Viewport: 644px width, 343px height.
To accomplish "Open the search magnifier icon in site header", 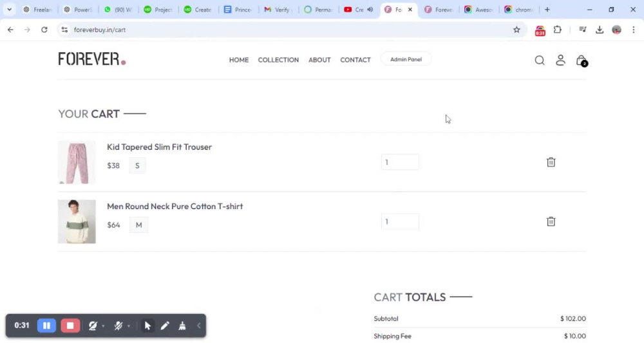I will pyautogui.click(x=540, y=60).
